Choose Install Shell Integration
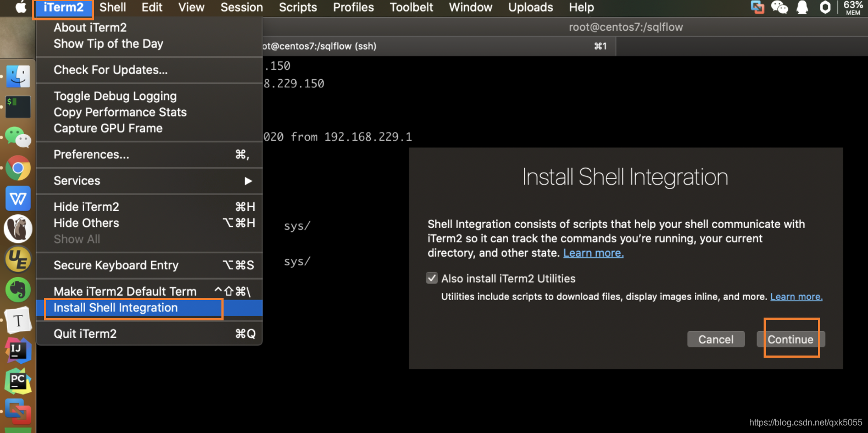 149,308
